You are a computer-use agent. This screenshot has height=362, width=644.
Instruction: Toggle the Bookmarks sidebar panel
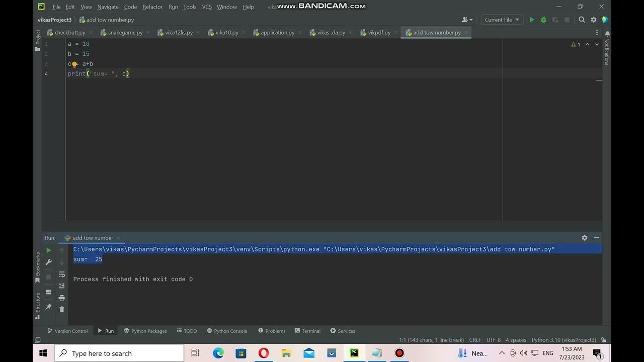[37, 267]
